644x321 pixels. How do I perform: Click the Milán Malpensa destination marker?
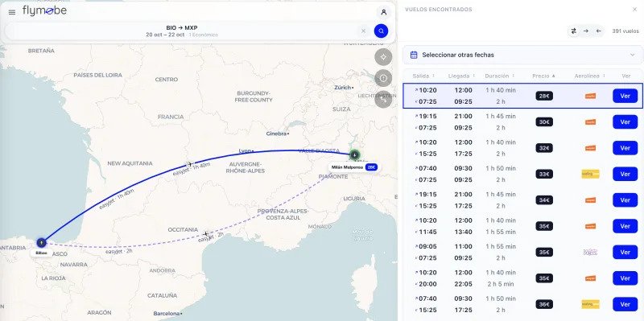coord(354,155)
